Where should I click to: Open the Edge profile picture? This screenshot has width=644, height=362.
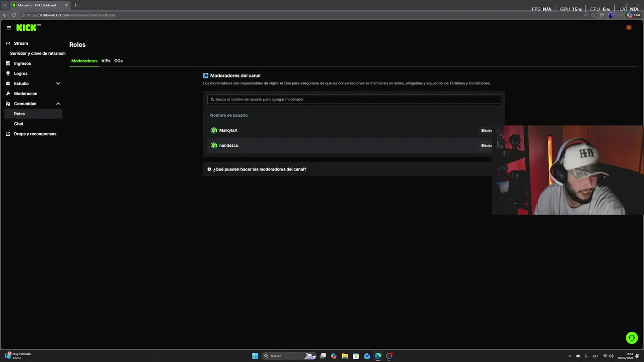(x=611, y=15)
